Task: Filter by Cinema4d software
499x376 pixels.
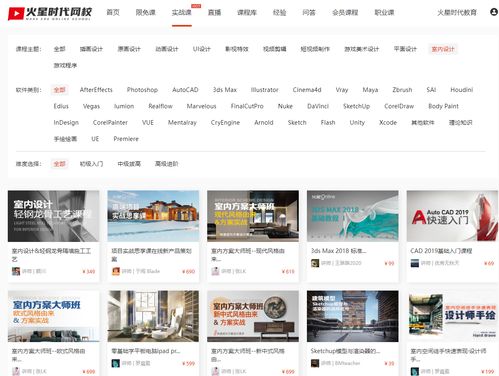Action: click(x=307, y=90)
